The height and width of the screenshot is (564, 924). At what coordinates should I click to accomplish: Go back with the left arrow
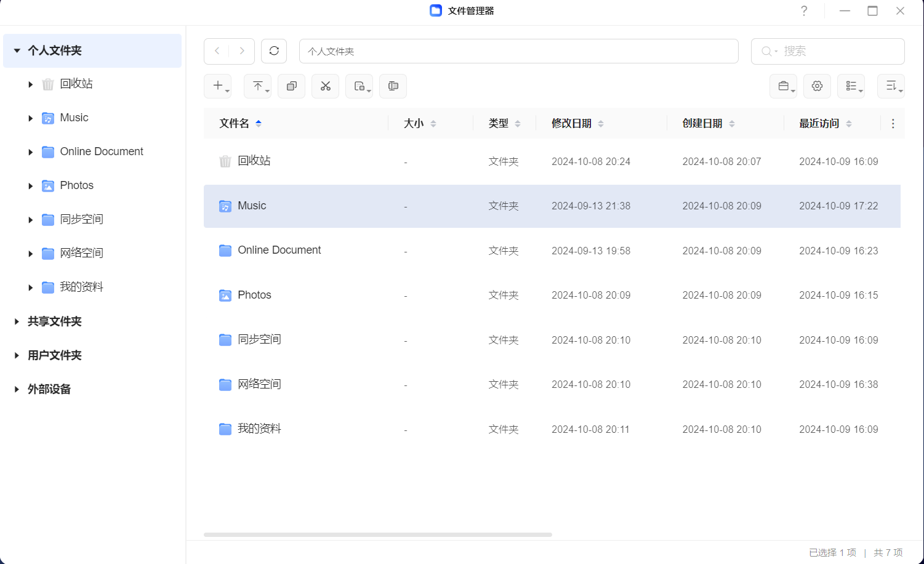click(217, 51)
